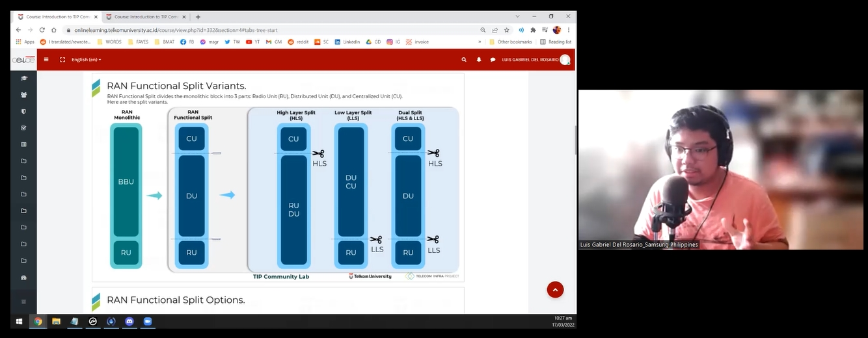
Task: Toggle the hamburger side menu button
Action: (46, 59)
